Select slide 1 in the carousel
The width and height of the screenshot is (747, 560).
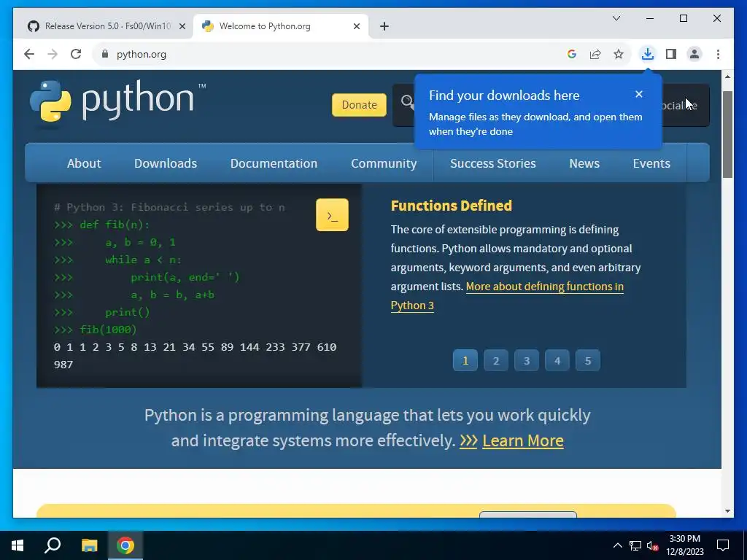465,360
